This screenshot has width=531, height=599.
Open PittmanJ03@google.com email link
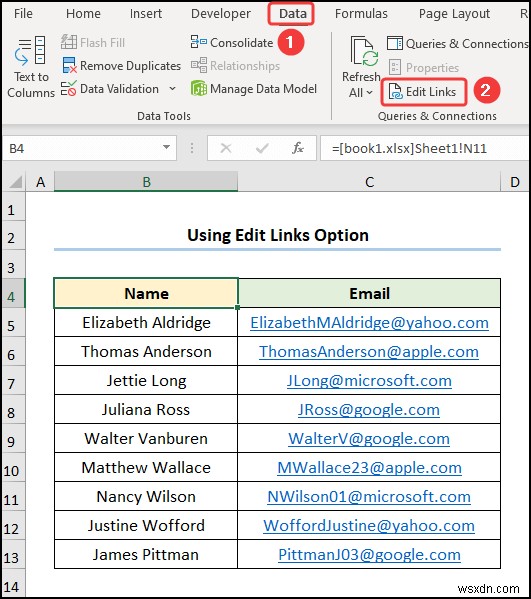369,555
